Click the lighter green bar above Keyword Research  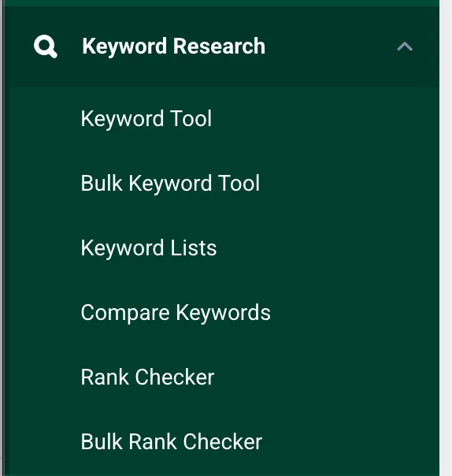pos(221,3)
